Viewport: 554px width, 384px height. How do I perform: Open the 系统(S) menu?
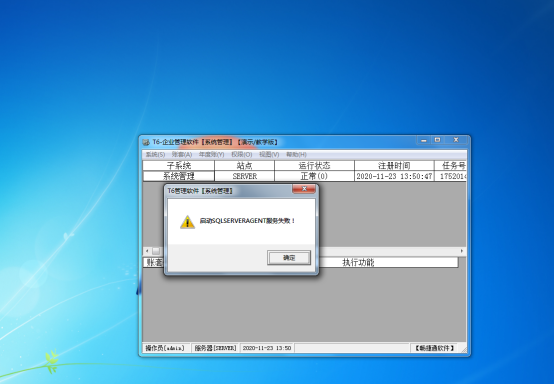point(155,154)
